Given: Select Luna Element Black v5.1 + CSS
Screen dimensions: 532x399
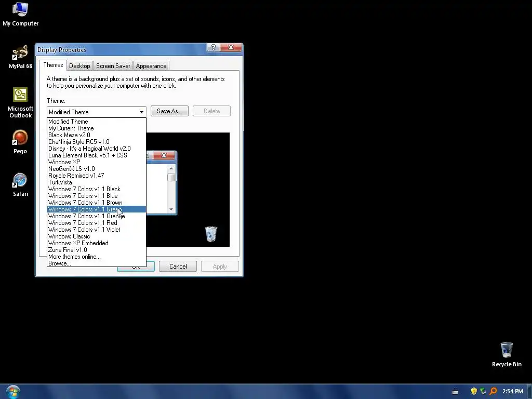Looking at the screenshot, I should (96, 155).
